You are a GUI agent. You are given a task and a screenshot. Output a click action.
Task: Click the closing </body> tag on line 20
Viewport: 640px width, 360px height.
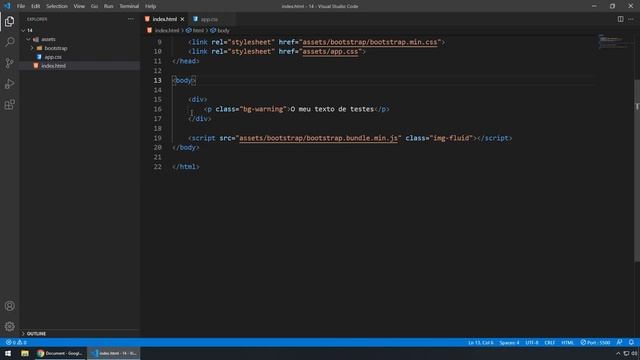pos(186,147)
